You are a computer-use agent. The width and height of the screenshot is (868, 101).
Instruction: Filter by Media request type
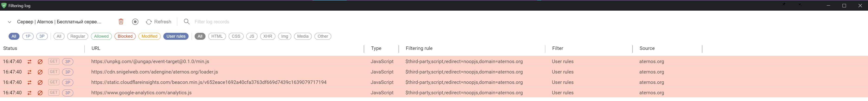(x=303, y=36)
